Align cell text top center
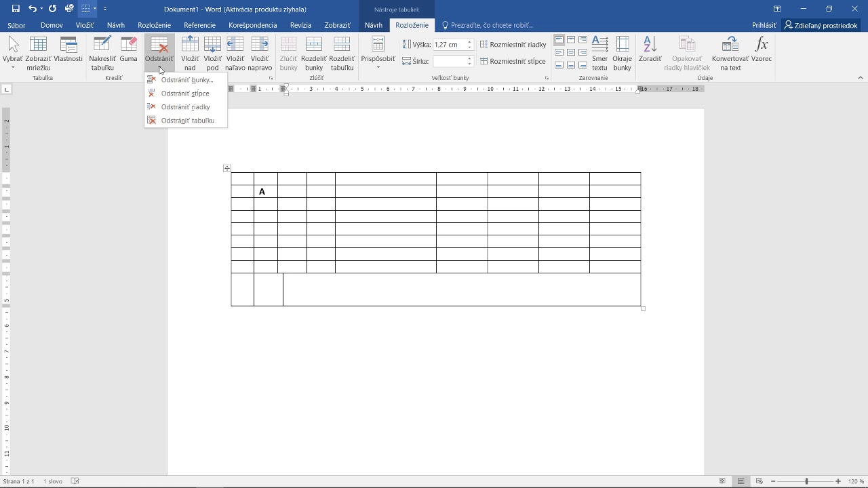This screenshot has height=488, width=868. [571, 40]
